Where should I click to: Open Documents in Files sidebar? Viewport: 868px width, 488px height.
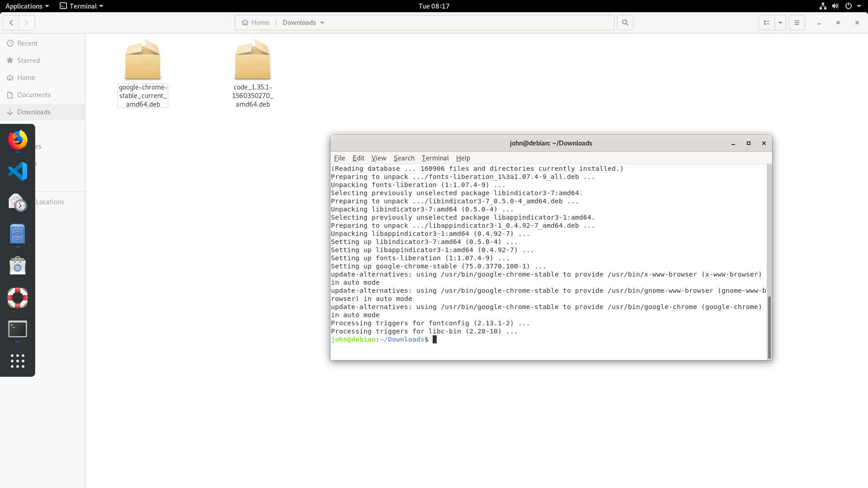tap(42, 95)
